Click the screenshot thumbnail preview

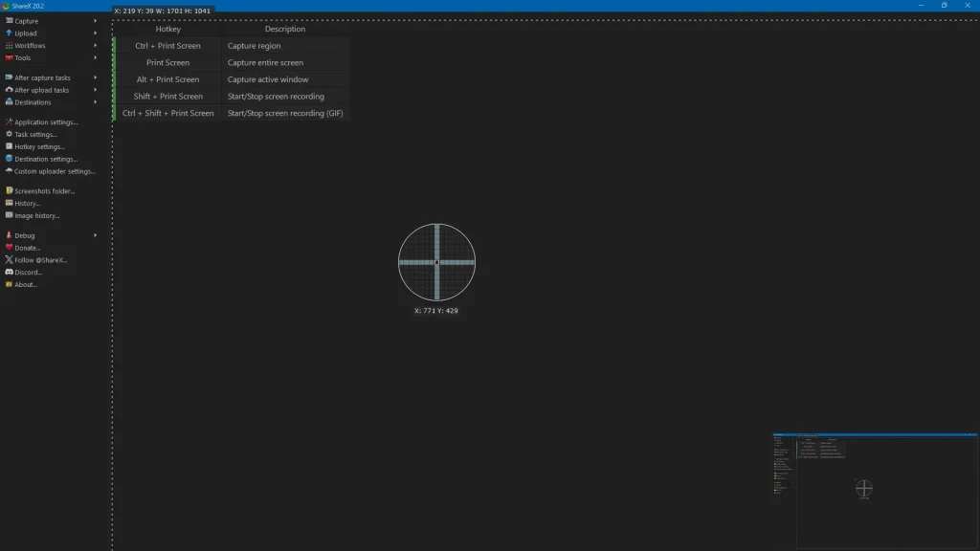[875, 491]
